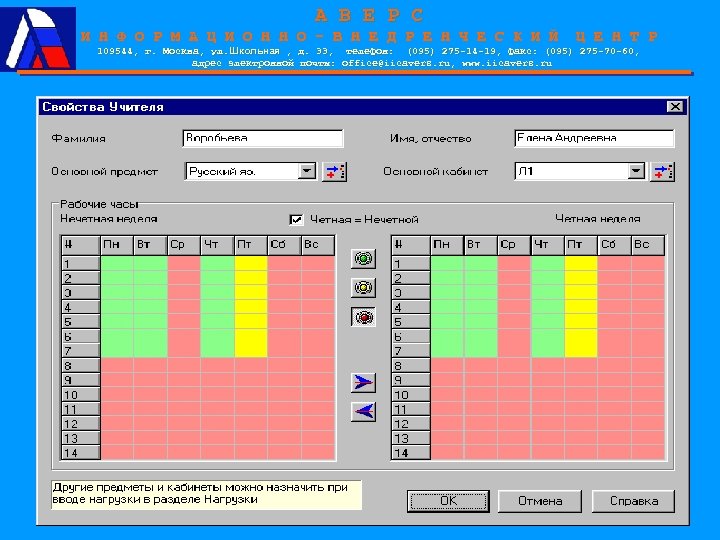Viewport: 720px width, 540px height.
Task: Click the АВЕРС logo image
Action: pyautogui.click(x=38, y=39)
